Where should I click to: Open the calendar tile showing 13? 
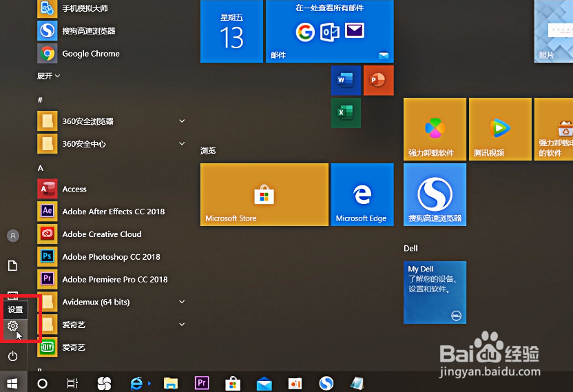231,31
